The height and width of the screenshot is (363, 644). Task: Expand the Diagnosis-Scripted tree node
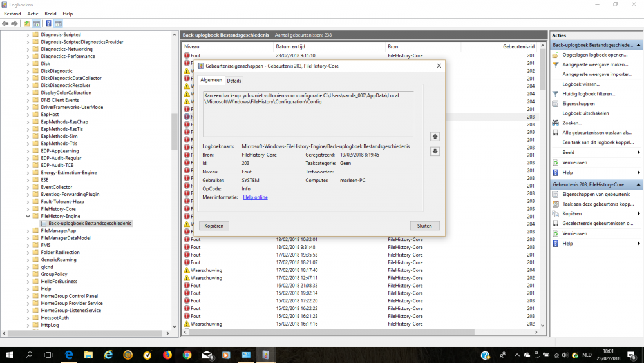[x=28, y=35]
